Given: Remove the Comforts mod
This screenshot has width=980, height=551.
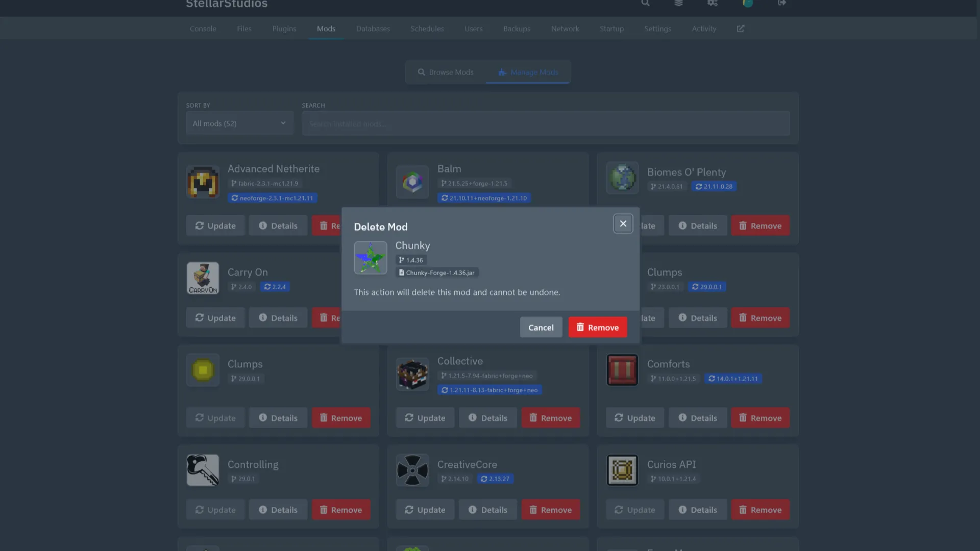Looking at the screenshot, I should pos(759,418).
